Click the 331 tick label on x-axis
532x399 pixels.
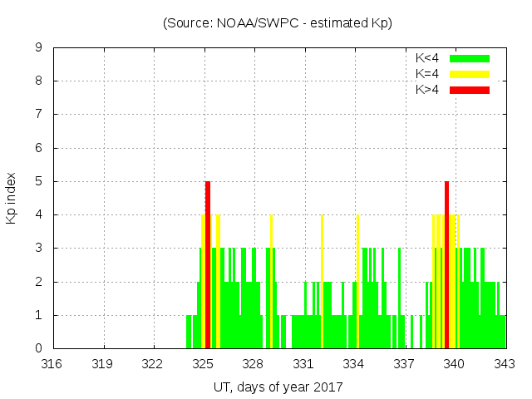303,363
